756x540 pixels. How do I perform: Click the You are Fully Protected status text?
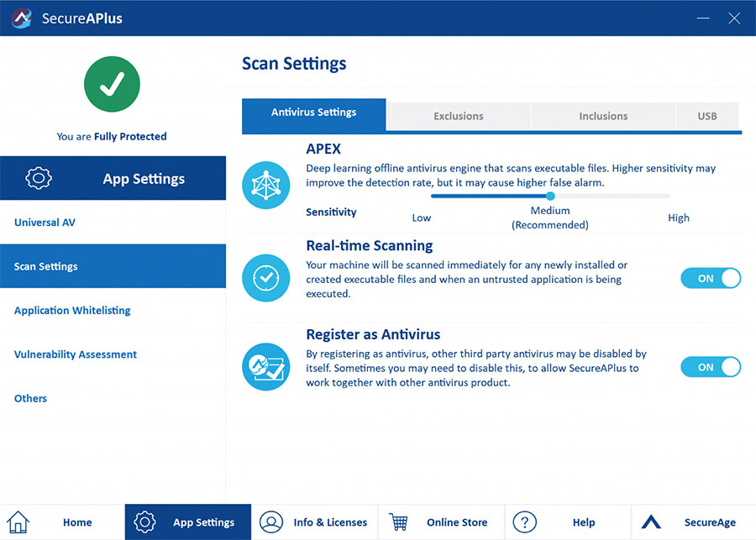click(112, 136)
